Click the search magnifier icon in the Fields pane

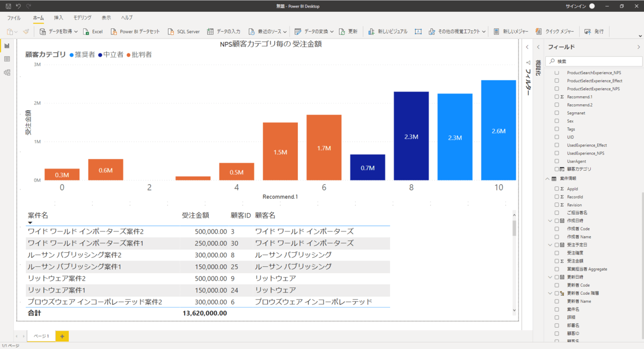tap(552, 61)
